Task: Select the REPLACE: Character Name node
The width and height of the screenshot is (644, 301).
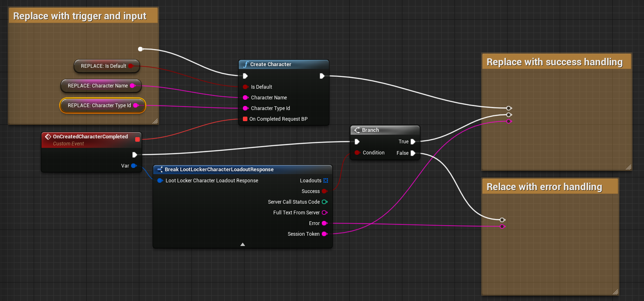Action: point(98,86)
